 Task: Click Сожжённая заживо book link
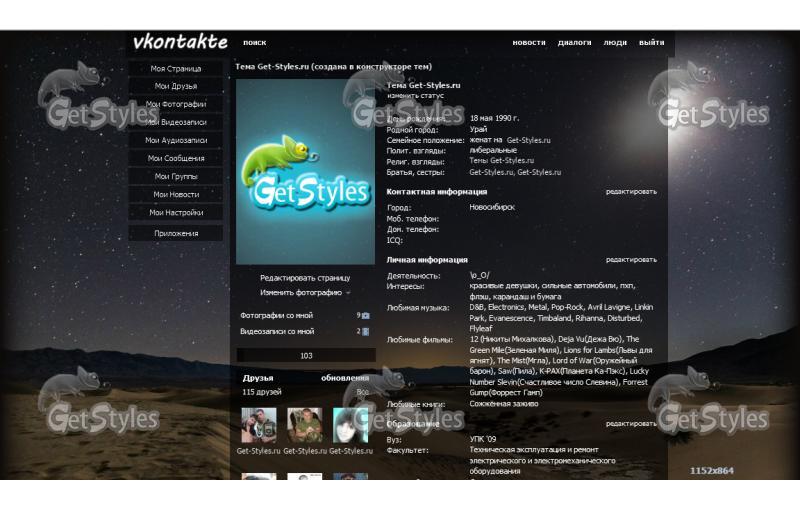click(504, 404)
